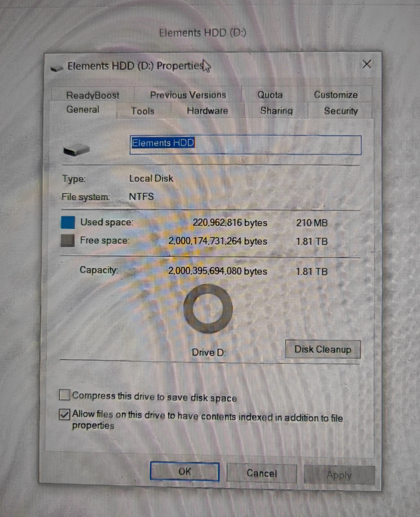Select the General tab

click(83, 109)
